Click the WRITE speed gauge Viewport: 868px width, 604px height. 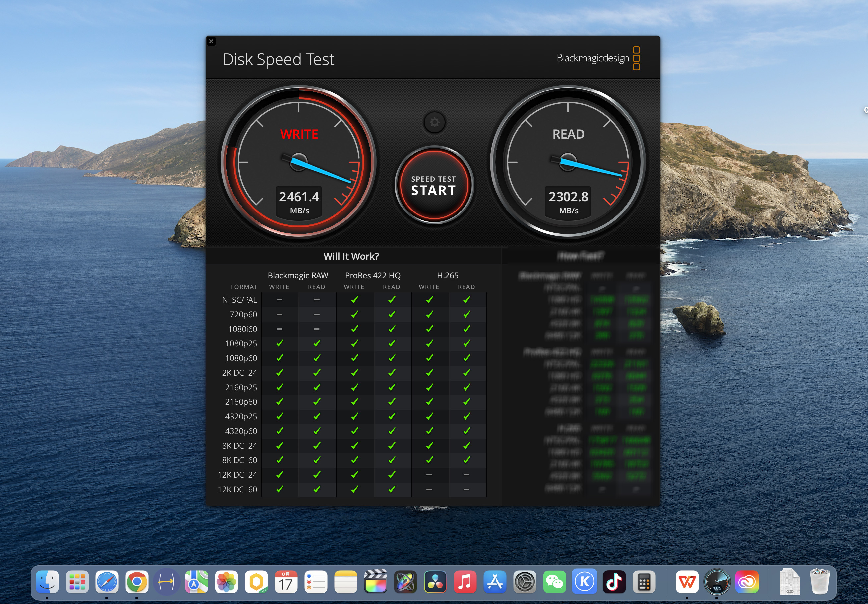pos(299,162)
